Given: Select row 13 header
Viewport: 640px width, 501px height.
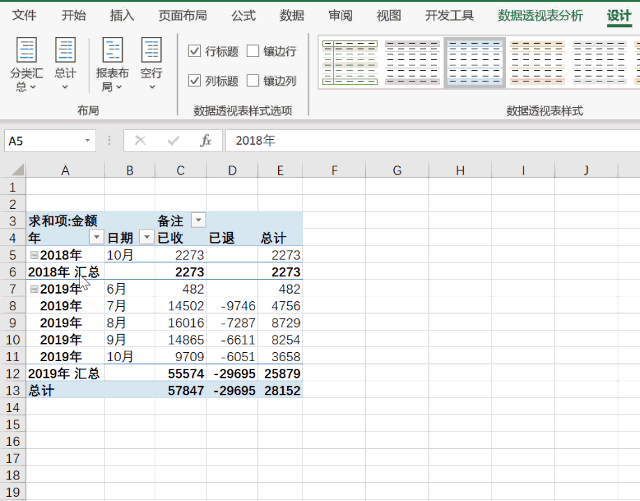Looking at the screenshot, I should click(13, 390).
